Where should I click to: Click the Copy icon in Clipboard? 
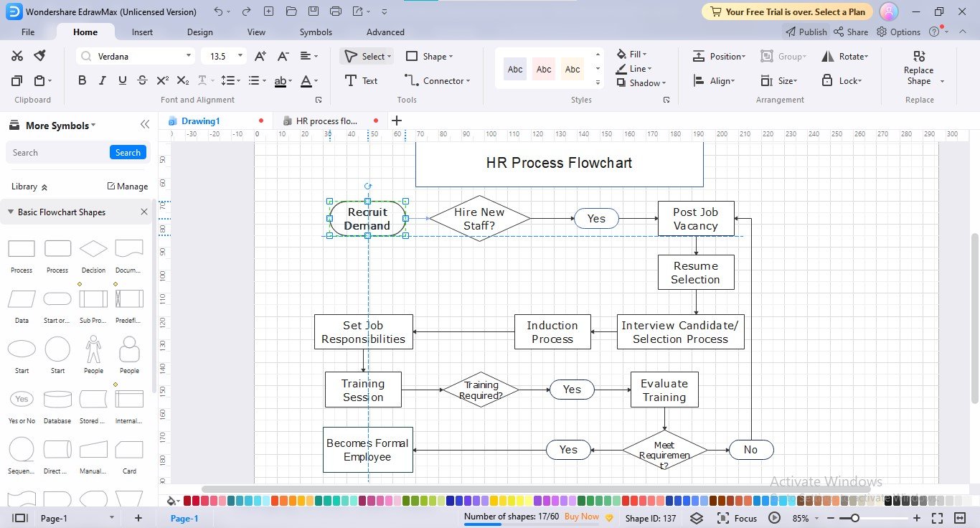click(17, 80)
